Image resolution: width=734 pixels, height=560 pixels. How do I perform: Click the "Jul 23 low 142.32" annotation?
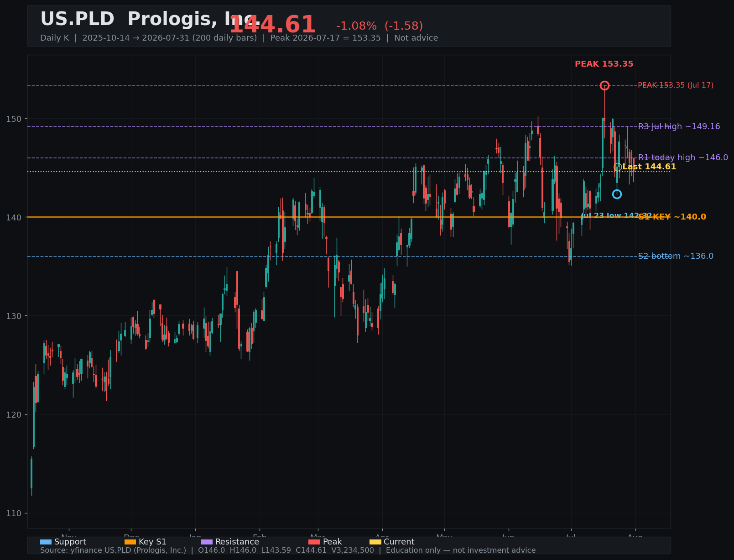coord(616,216)
